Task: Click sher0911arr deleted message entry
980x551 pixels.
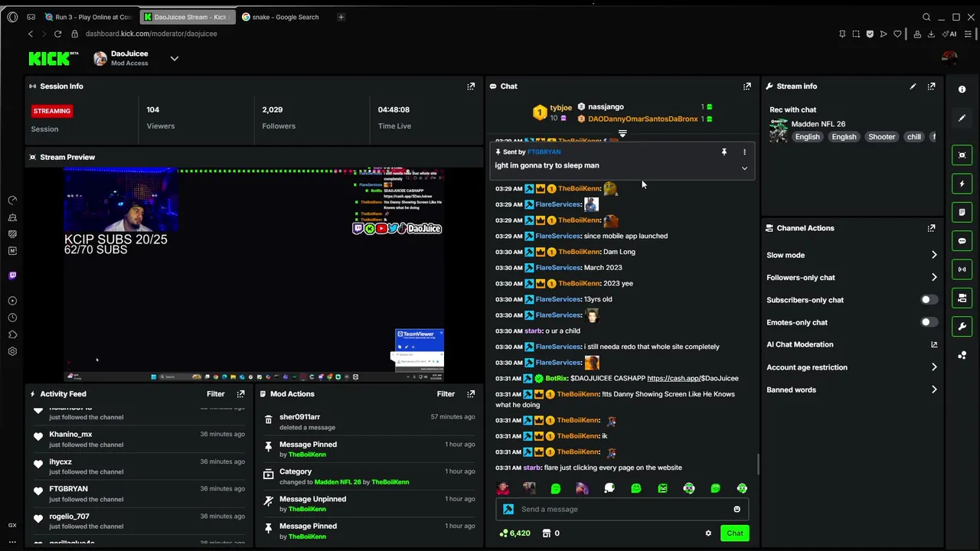Action: (368, 422)
